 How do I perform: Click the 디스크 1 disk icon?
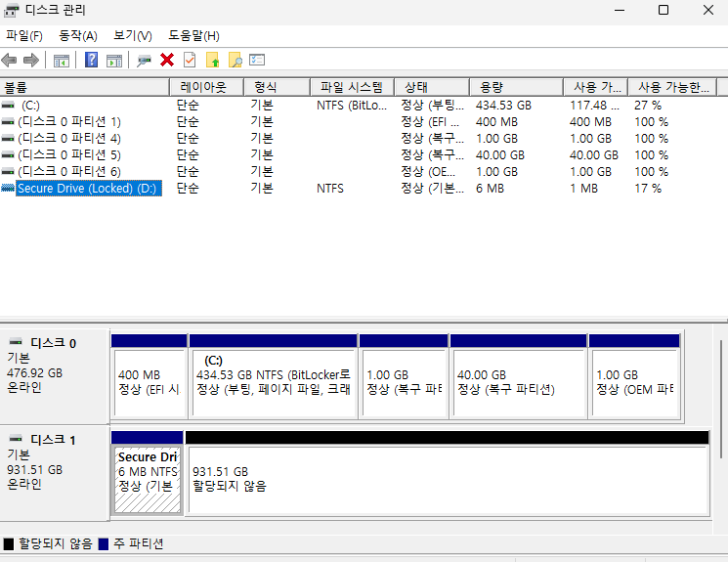16,439
